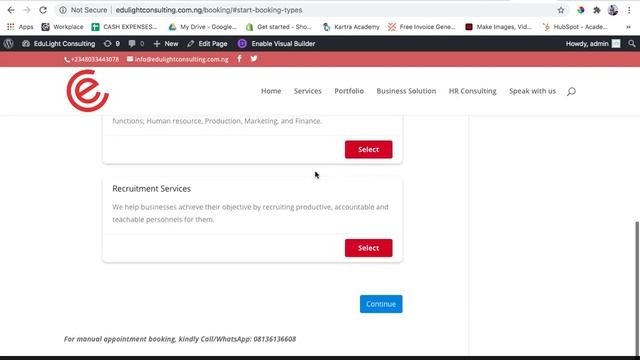Open the Not Secure site info icon

(x=63, y=10)
